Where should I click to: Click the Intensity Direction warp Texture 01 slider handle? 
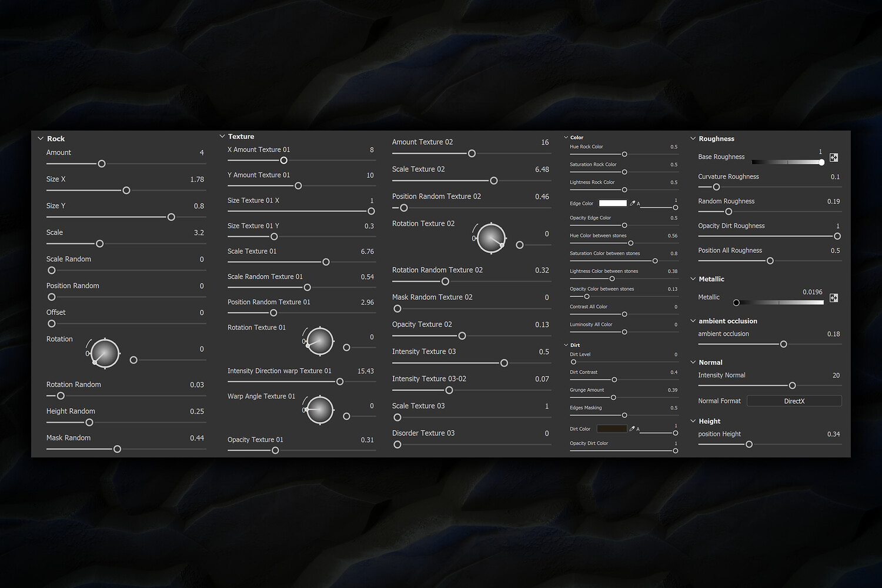point(340,382)
